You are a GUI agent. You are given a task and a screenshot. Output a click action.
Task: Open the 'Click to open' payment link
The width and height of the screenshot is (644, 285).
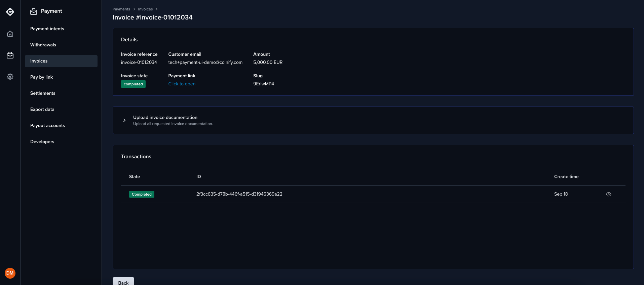(182, 84)
